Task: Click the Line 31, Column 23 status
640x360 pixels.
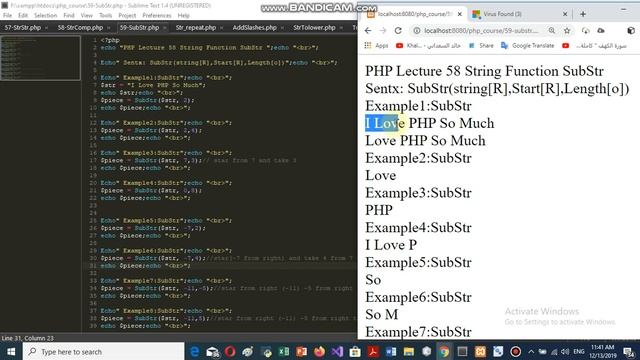Action: coord(27,338)
